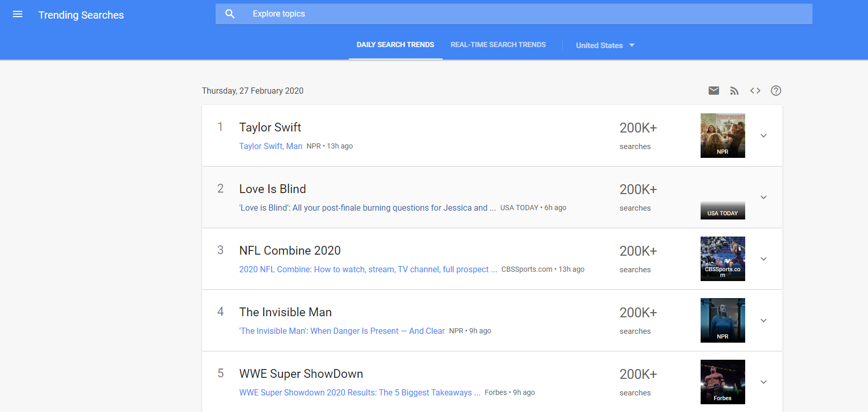Screen dimensions: 868x412
Task: Click the Thursday, 27 February 2020 date heading
Action: 253,91
